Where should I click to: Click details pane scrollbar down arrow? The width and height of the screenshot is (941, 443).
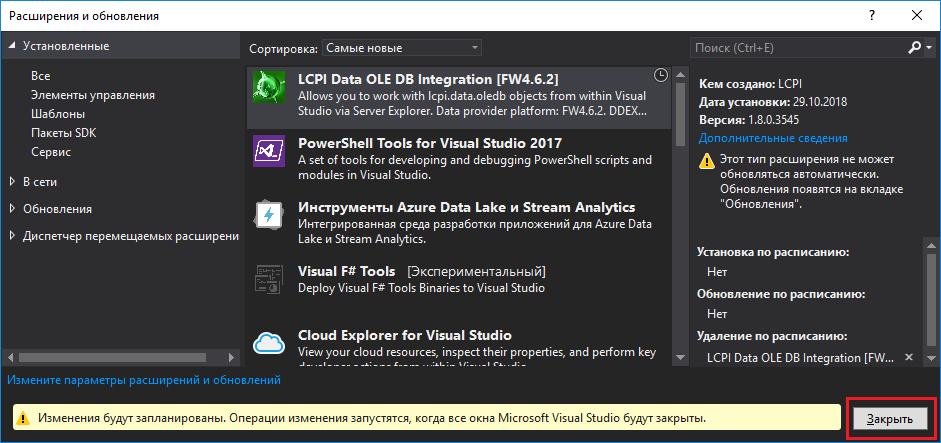pyautogui.click(x=930, y=357)
